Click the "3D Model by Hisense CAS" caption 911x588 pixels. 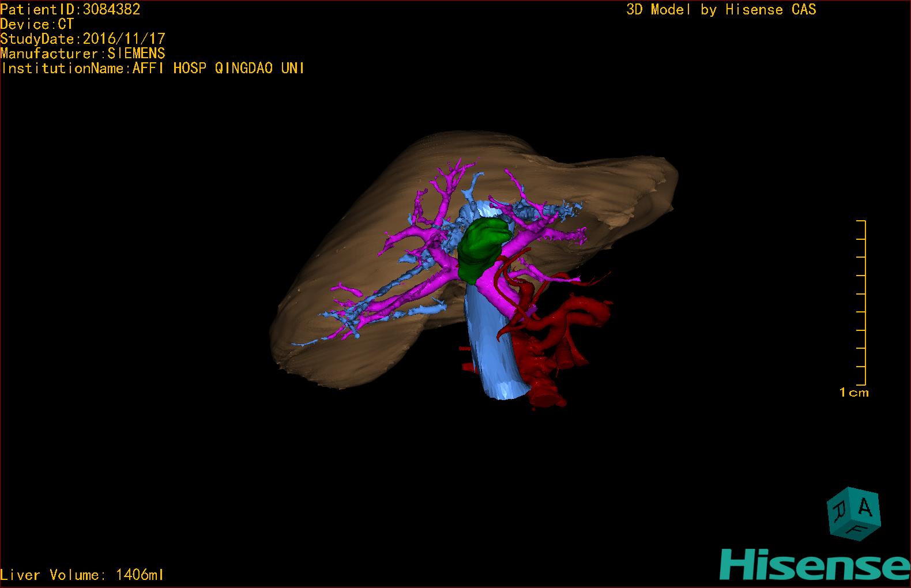tap(721, 9)
